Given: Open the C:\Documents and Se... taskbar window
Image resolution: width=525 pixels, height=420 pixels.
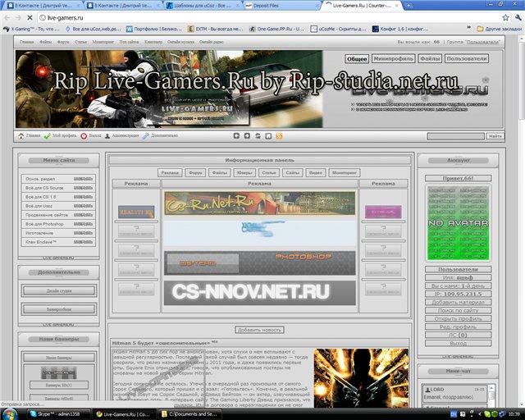Looking at the screenshot, I should (189, 414).
